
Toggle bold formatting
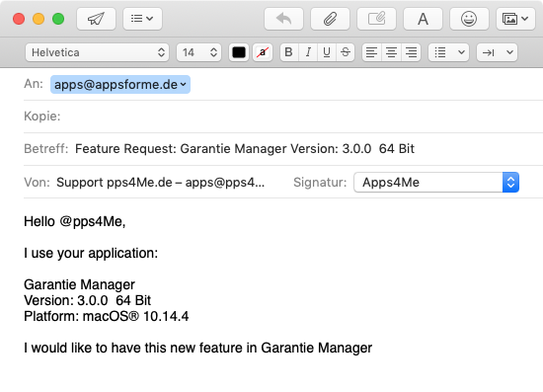tap(289, 52)
